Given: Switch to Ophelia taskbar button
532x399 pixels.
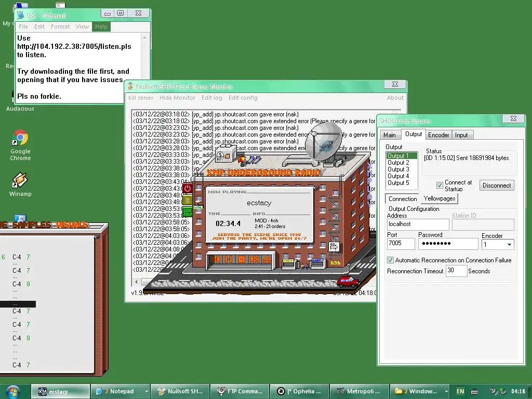Looking at the screenshot, I should tap(299, 391).
